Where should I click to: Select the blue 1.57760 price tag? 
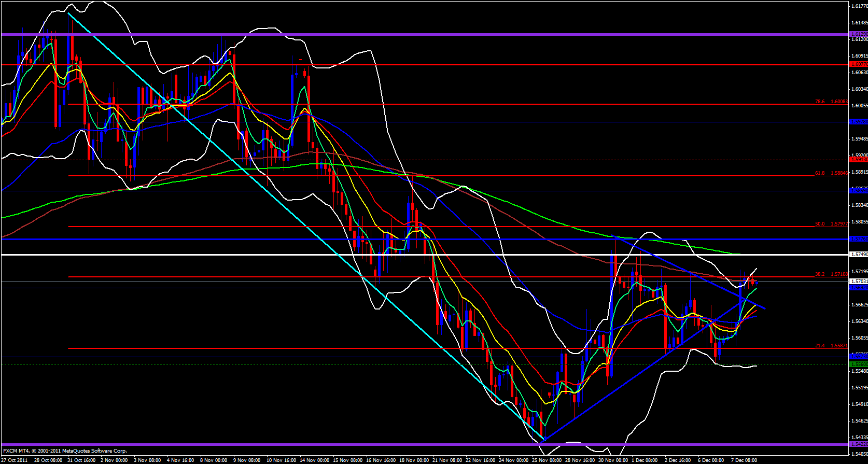pyautogui.click(x=859, y=239)
